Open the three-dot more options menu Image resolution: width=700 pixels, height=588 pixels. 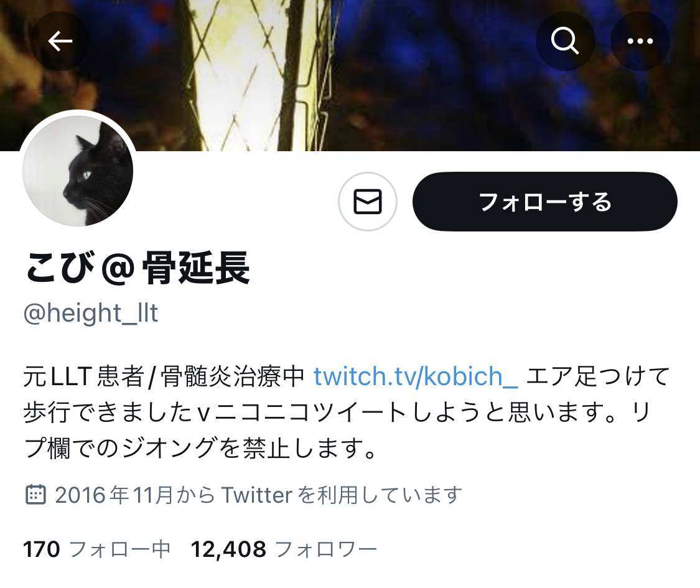click(x=640, y=41)
